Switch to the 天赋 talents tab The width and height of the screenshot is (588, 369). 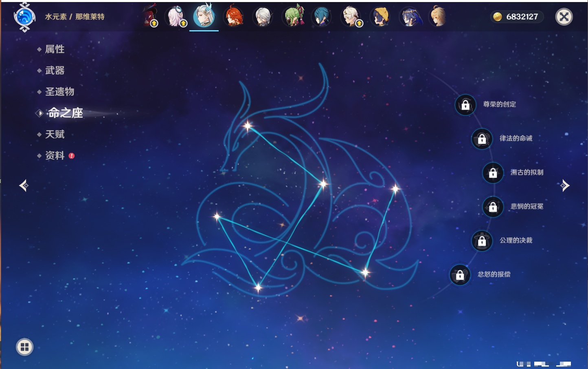[x=55, y=134]
